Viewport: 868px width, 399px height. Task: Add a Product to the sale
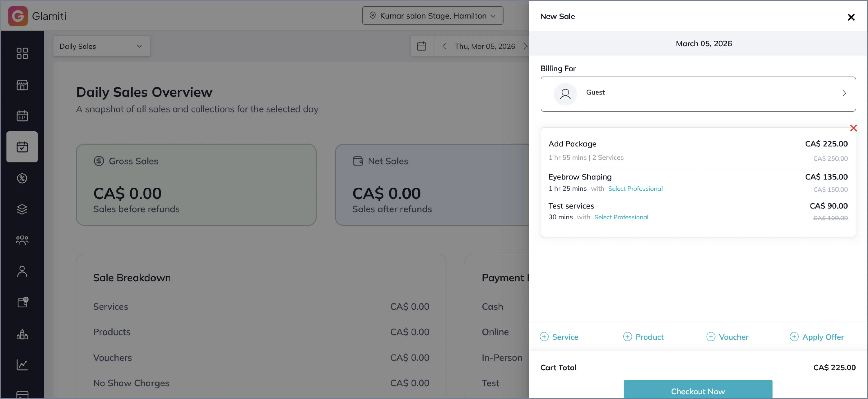[x=643, y=337]
